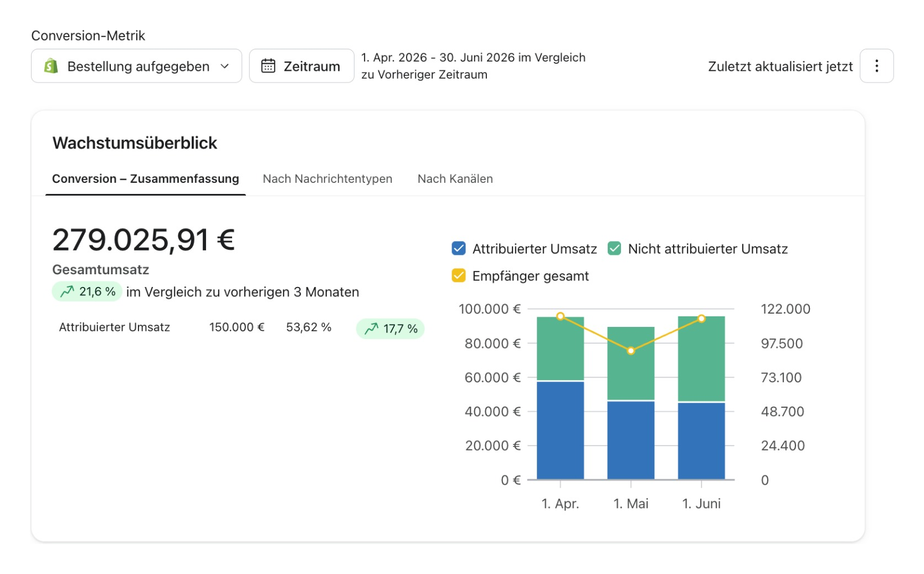
Task: Switch to the Nach Kanälen tab
Action: (455, 179)
